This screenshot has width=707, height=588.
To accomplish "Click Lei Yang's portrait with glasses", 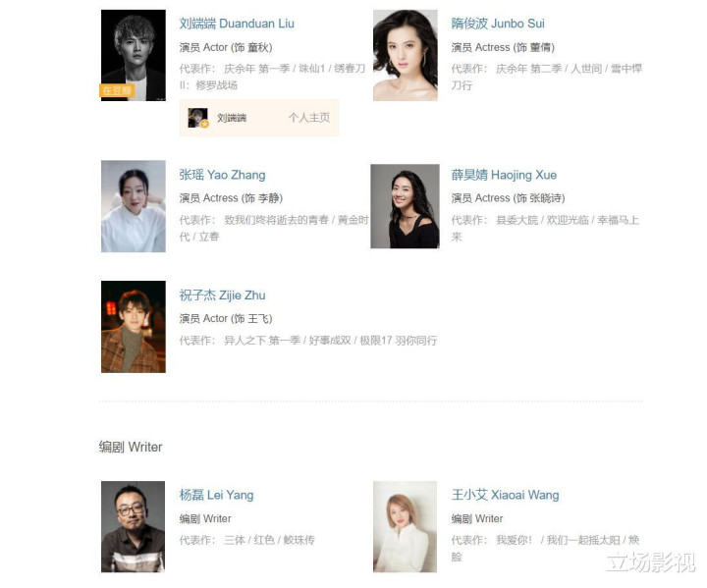I will 133,527.
